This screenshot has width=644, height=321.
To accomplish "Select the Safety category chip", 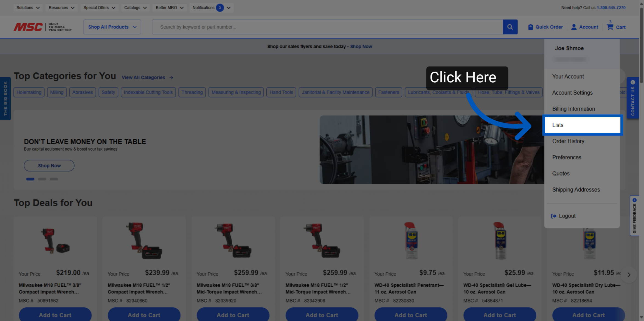I will pos(108,92).
